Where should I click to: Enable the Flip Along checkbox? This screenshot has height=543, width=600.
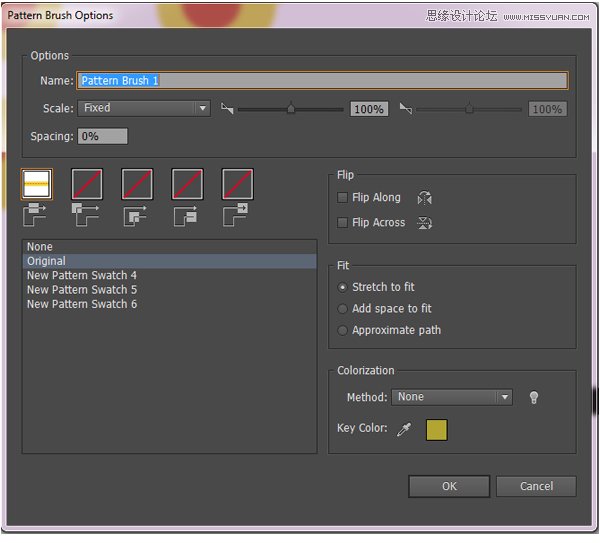point(342,197)
